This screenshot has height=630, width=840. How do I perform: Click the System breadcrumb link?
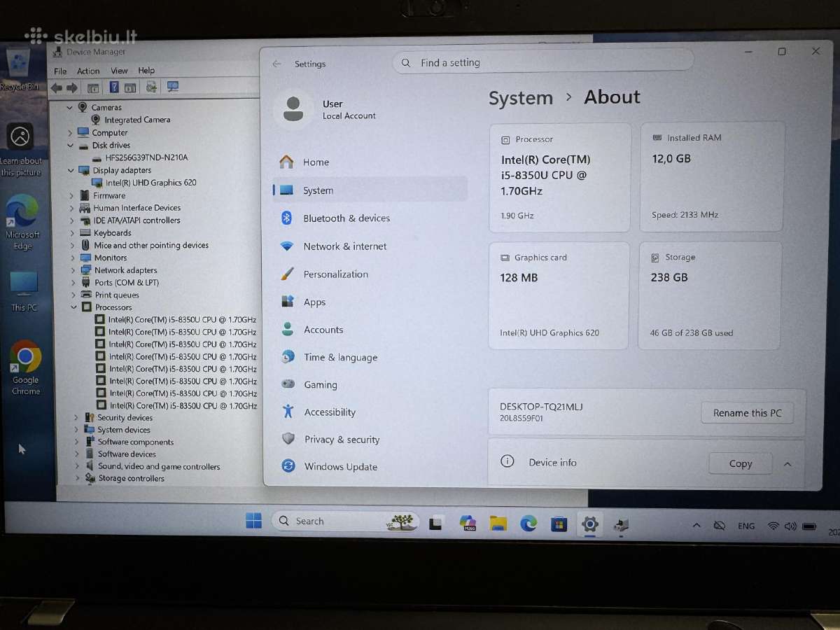pyautogui.click(x=521, y=98)
